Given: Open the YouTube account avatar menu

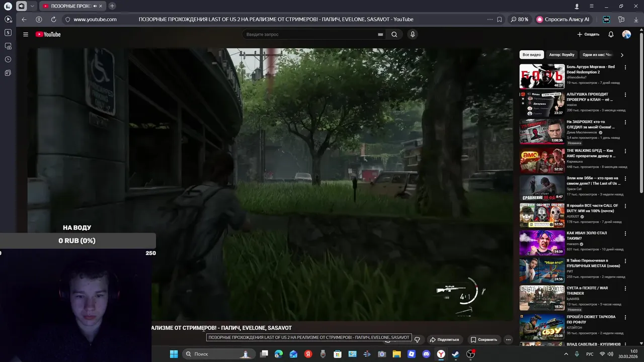Looking at the screenshot, I should pos(626,34).
